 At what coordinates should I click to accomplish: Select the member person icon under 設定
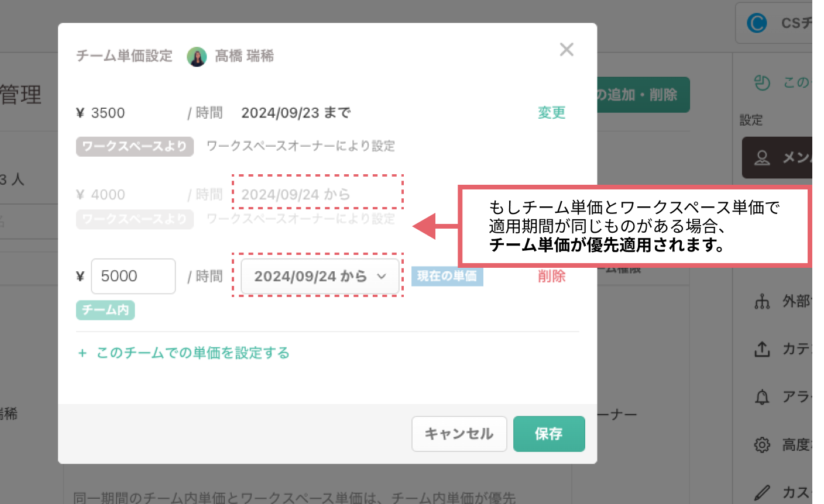(x=762, y=157)
